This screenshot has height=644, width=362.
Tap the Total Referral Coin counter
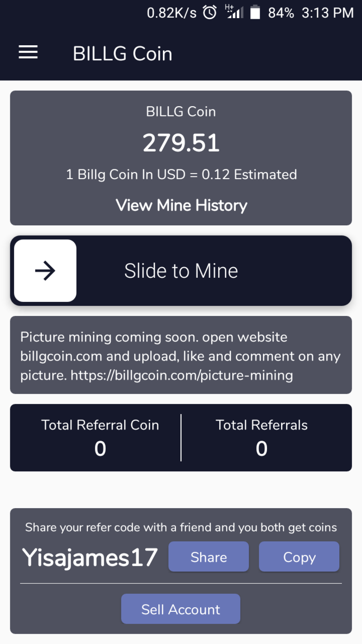pyautogui.click(x=100, y=438)
